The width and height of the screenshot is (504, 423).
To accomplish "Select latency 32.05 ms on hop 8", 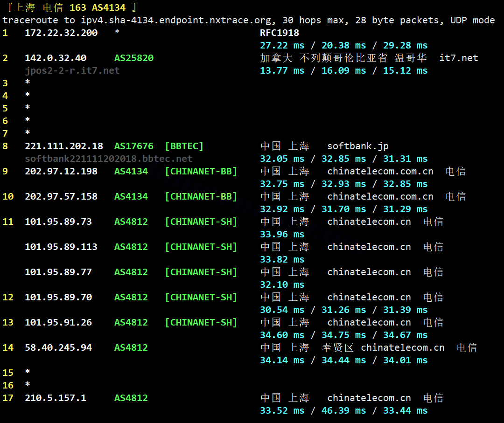I will tap(282, 159).
